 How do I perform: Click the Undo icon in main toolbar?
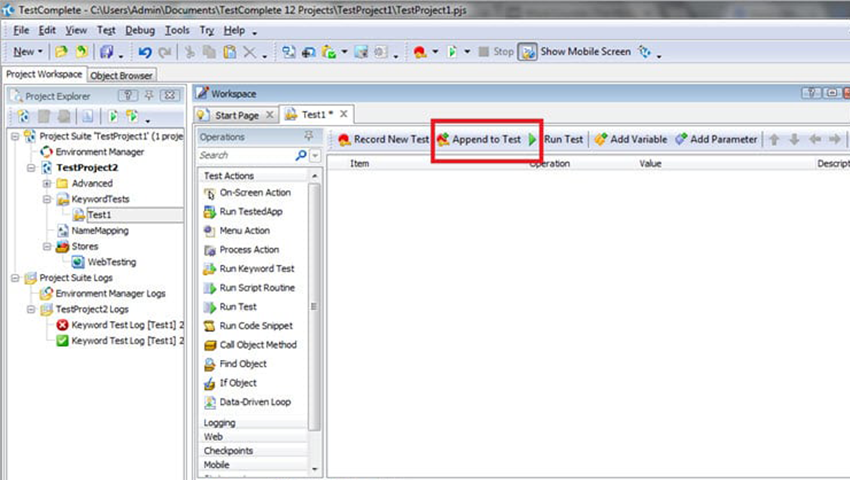coord(145,51)
